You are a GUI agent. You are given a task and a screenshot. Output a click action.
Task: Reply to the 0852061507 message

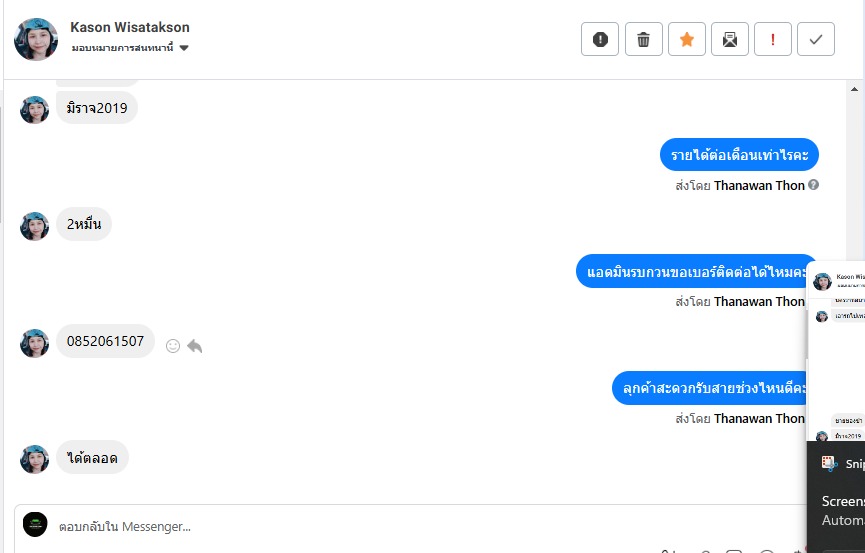(195, 346)
